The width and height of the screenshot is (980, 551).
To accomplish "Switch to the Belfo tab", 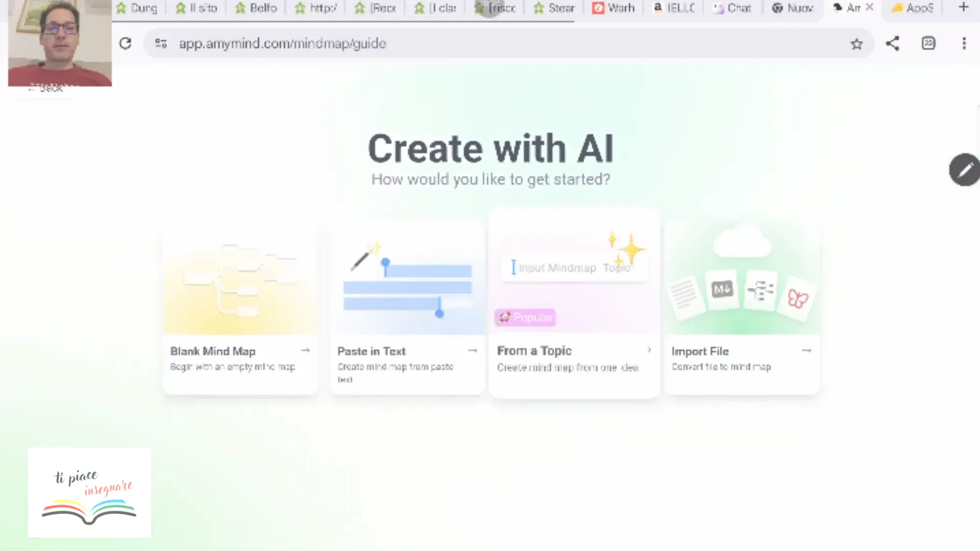I will tap(256, 8).
